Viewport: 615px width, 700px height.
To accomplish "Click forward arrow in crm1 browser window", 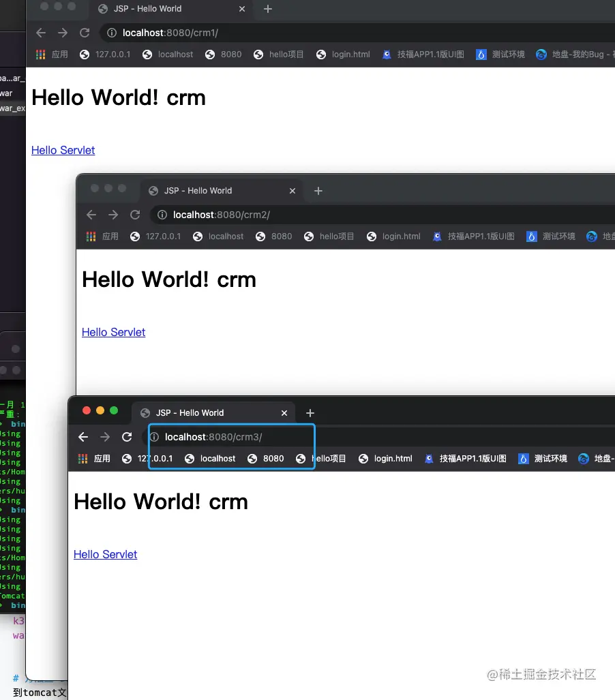I will (x=63, y=33).
